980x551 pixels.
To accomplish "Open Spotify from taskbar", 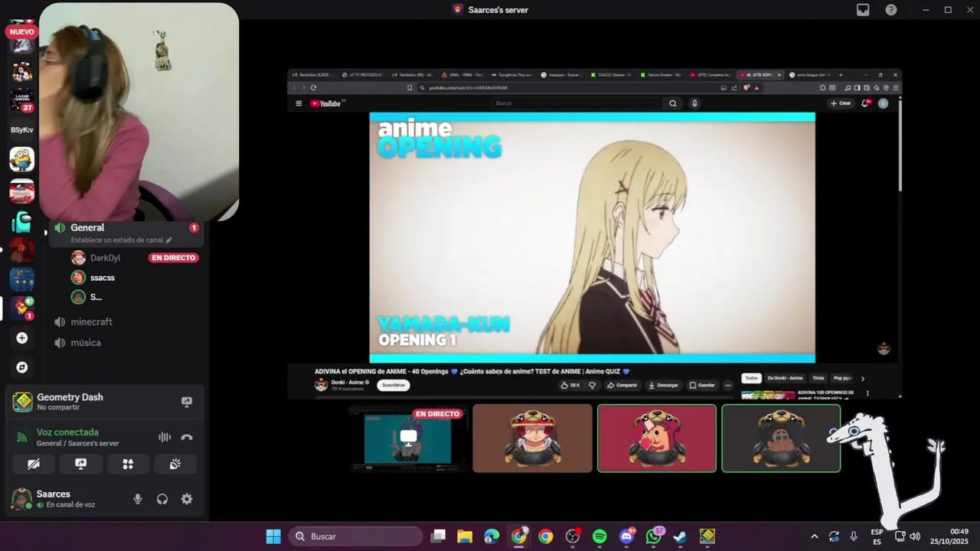I will (x=599, y=536).
